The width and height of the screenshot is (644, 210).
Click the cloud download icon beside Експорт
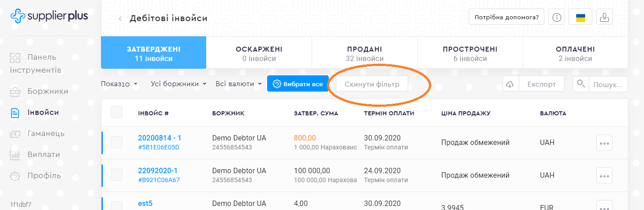click(510, 84)
